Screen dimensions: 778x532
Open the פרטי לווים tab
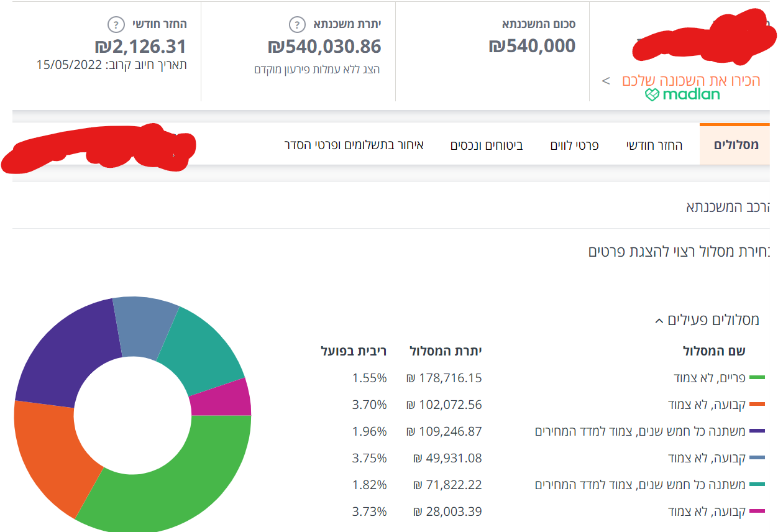(574, 145)
